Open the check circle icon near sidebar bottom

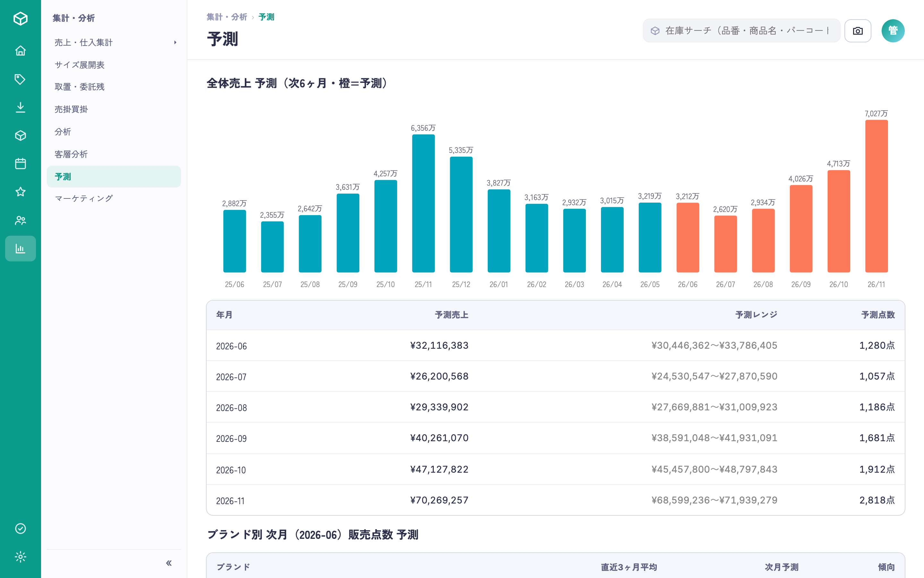[20, 528]
